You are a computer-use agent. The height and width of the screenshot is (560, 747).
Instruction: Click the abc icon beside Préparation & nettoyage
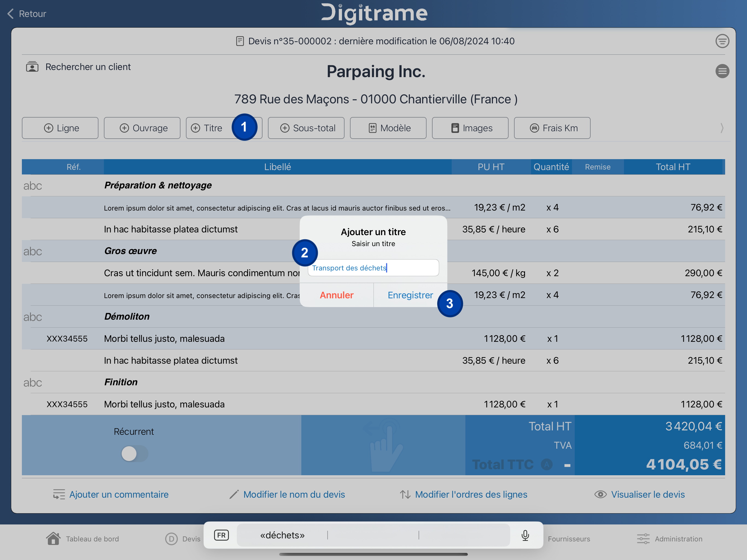(x=33, y=186)
